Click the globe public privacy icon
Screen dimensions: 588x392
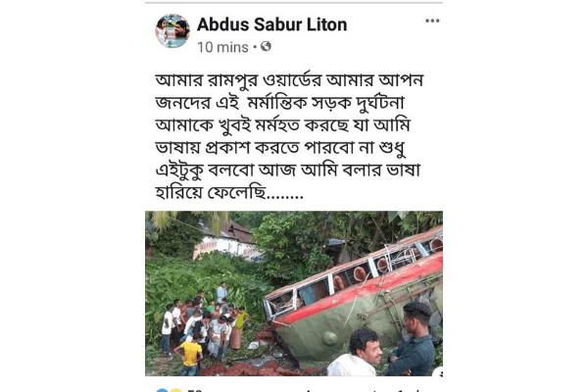click(x=266, y=46)
